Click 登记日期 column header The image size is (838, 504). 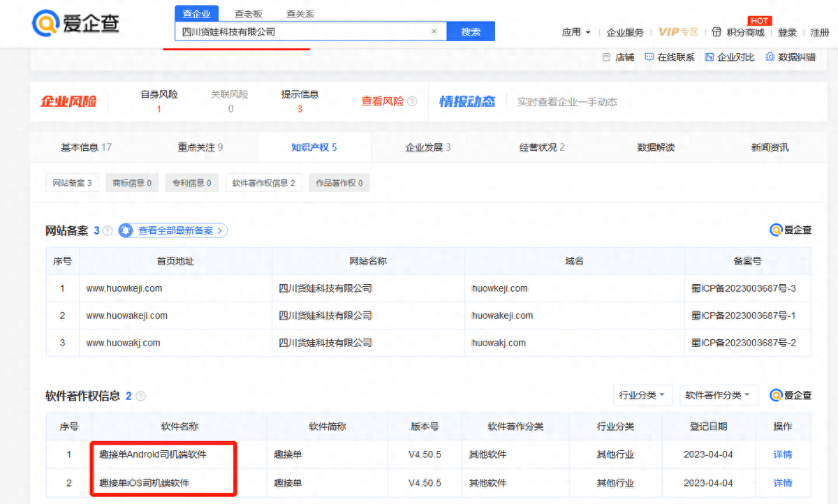(707, 427)
